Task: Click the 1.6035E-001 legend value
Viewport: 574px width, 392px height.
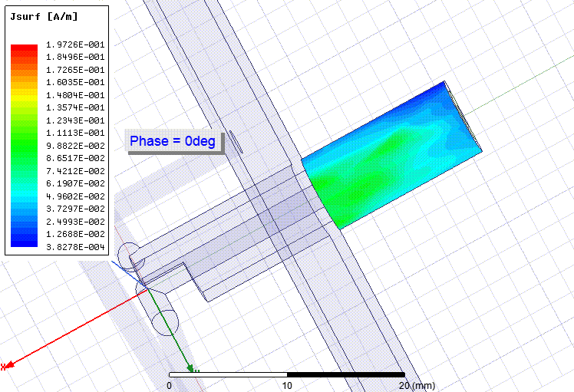Action: (75, 82)
